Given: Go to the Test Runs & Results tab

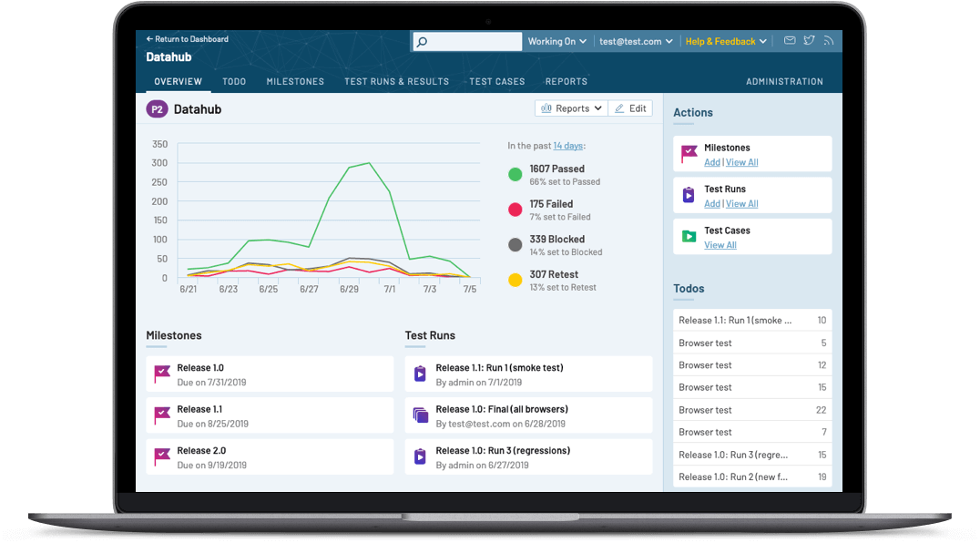Looking at the screenshot, I should point(396,82).
